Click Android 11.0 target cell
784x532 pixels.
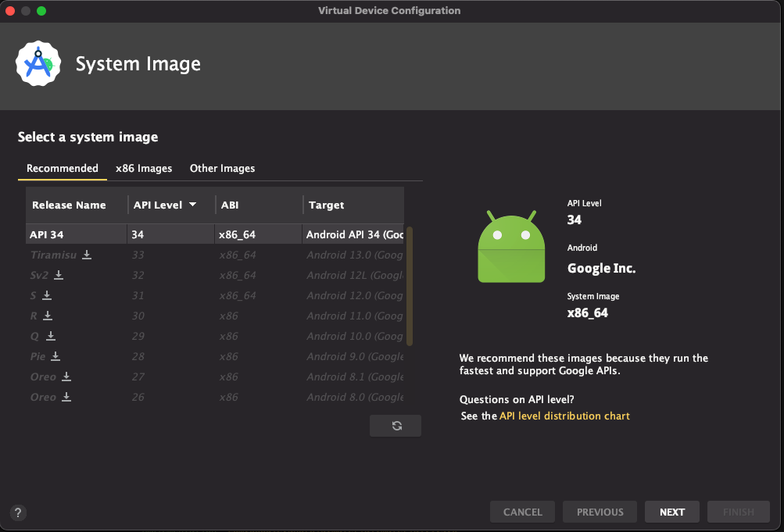[355, 316]
